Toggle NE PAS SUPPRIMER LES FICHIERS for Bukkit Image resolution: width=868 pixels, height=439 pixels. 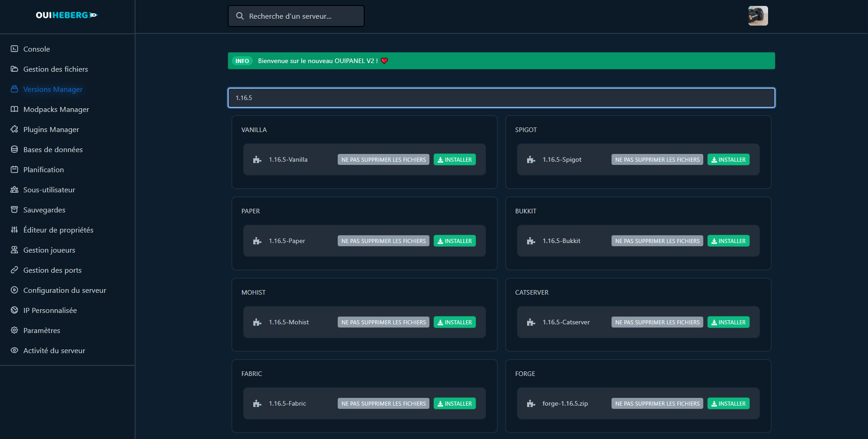[657, 241]
